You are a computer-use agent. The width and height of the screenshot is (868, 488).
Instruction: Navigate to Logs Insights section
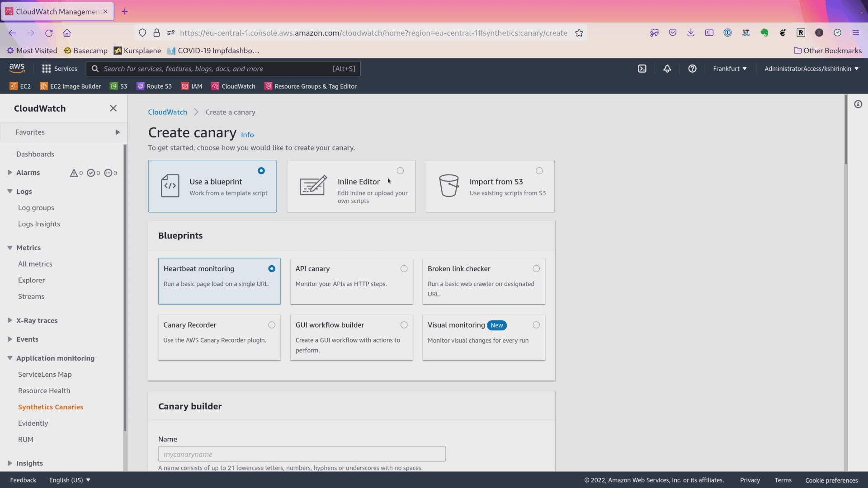coord(39,224)
